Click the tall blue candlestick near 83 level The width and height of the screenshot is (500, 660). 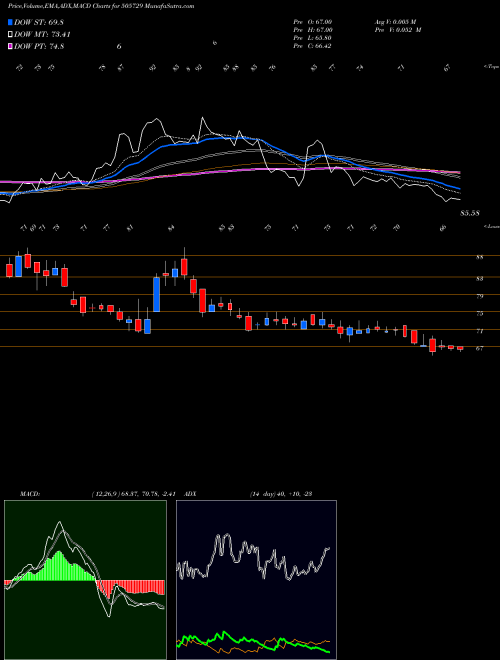coord(157,295)
